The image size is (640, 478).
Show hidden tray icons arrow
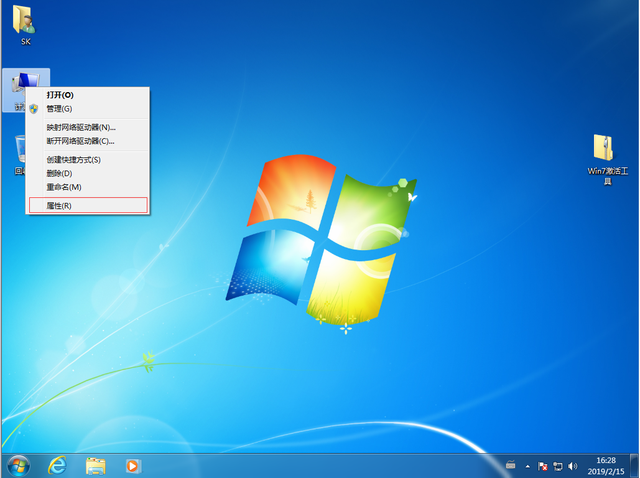coord(528,466)
